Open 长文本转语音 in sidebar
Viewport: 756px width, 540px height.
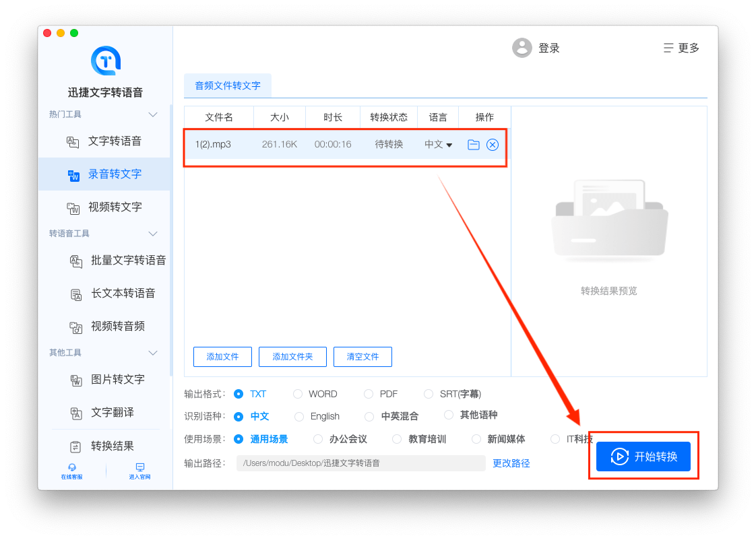tap(104, 294)
